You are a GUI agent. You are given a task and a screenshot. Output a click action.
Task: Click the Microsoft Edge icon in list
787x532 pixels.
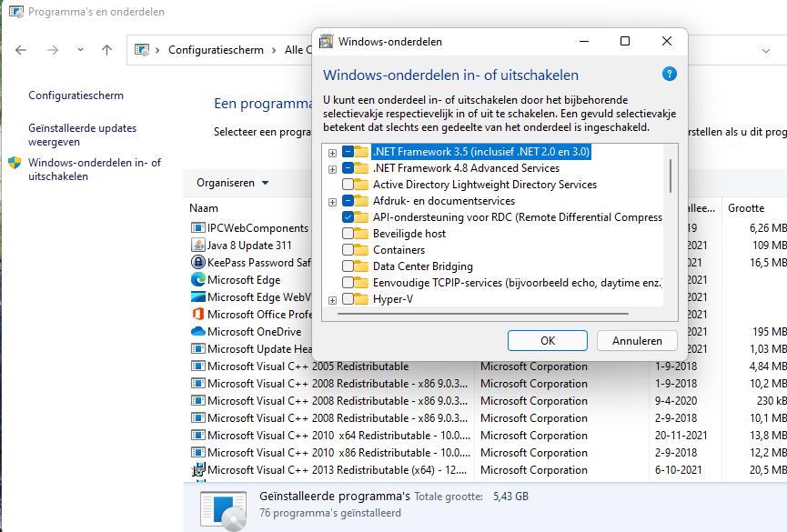pyautogui.click(x=198, y=279)
